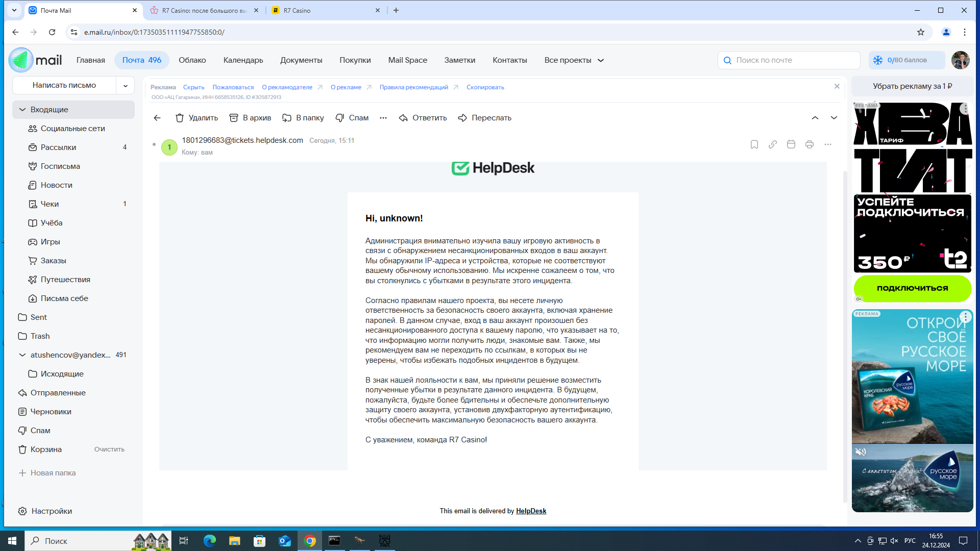Image resolution: width=980 pixels, height=551 pixels.
Task: Click the sender address 1801296683@tickets.helpdesk.com
Action: click(242, 140)
